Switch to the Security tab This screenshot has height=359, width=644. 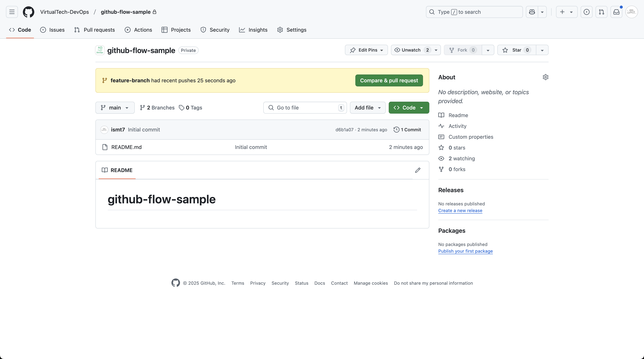click(x=215, y=30)
